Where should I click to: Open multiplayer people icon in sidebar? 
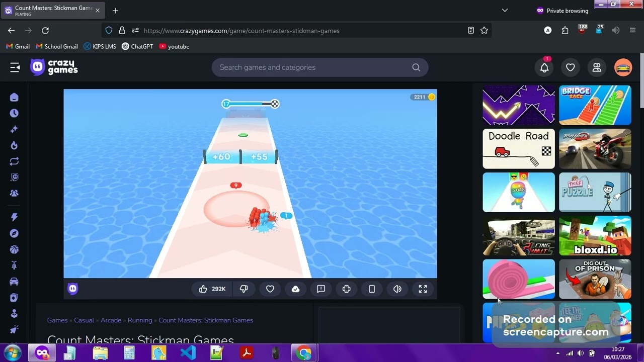tap(14, 193)
